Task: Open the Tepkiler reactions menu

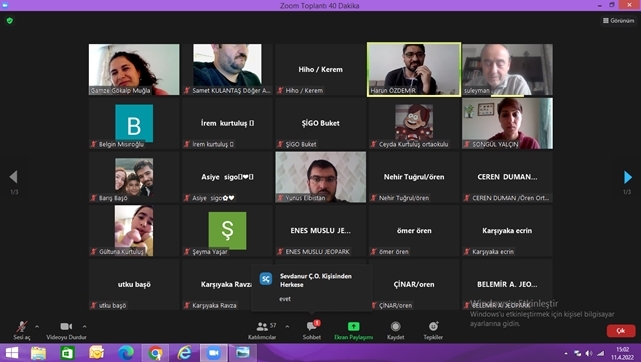Action: tap(433, 331)
